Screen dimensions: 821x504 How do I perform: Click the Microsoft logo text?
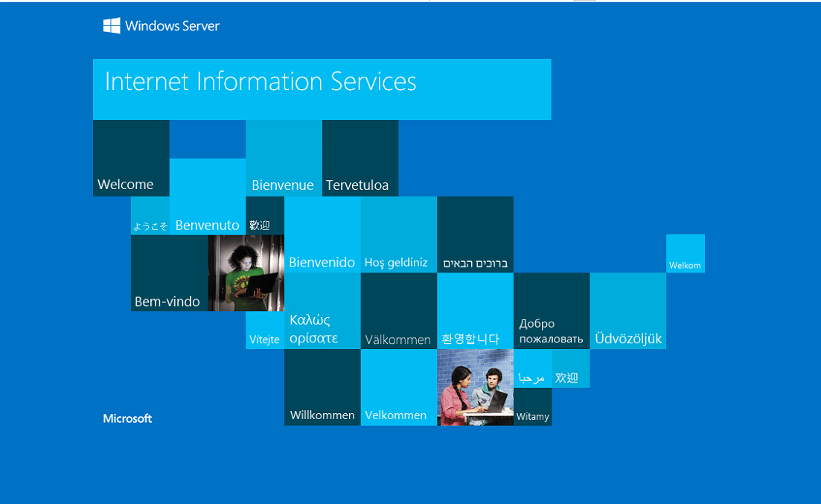click(x=127, y=418)
